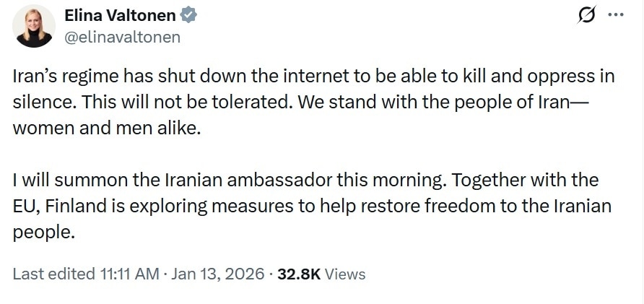Open the @elinavaltonen handle link
644x304 pixels.
click(123, 37)
